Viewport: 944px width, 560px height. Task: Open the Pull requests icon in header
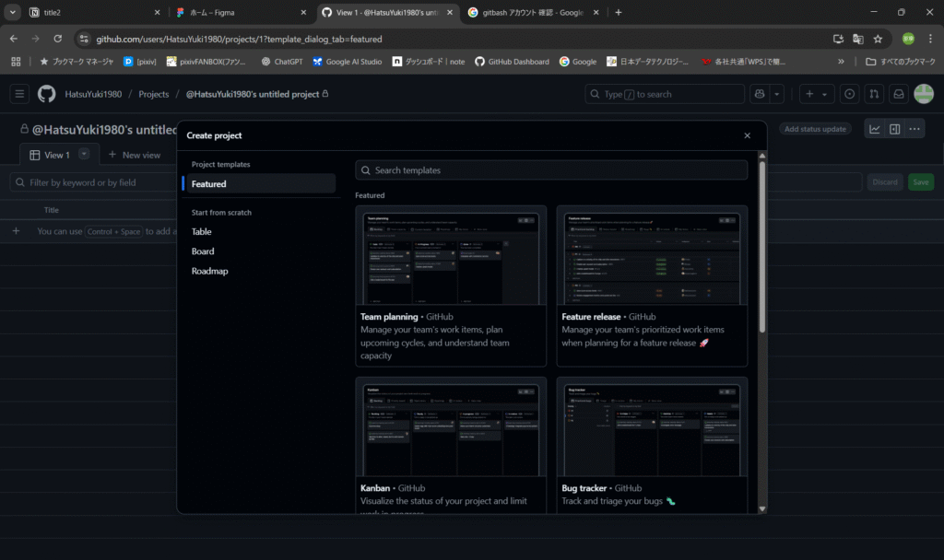tap(874, 95)
